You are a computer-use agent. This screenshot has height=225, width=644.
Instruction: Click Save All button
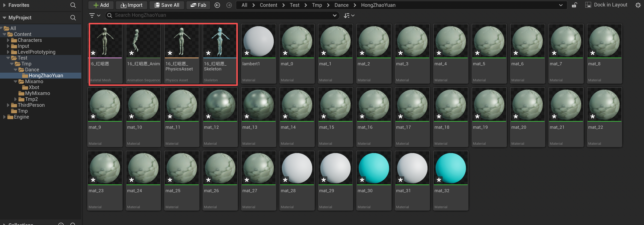tap(166, 5)
